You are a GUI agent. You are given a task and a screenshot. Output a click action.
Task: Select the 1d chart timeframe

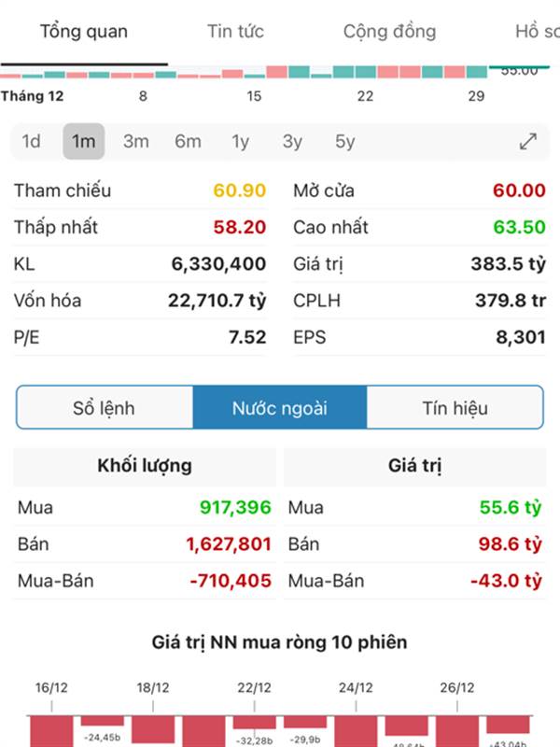coord(32,142)
